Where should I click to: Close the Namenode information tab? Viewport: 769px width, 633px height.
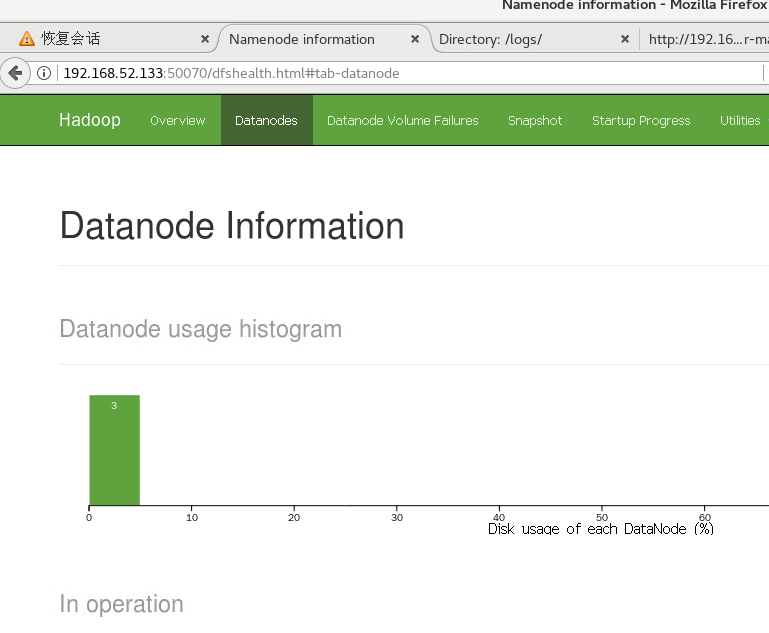click(x=415, y=39)
